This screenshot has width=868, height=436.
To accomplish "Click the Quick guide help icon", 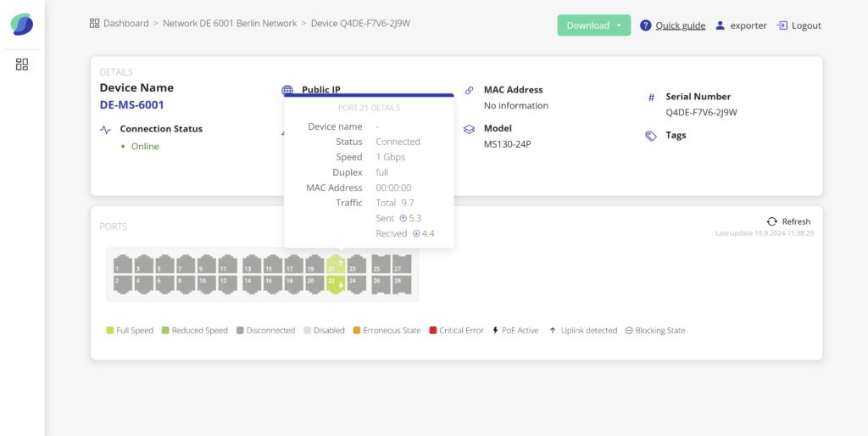I will pos(646,25).
